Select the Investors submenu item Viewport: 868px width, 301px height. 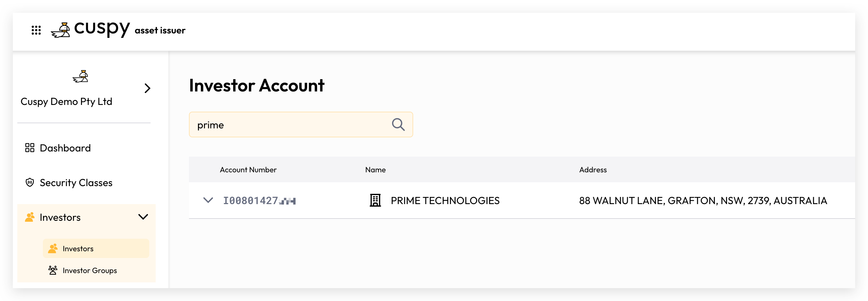[x=96, y=249]
